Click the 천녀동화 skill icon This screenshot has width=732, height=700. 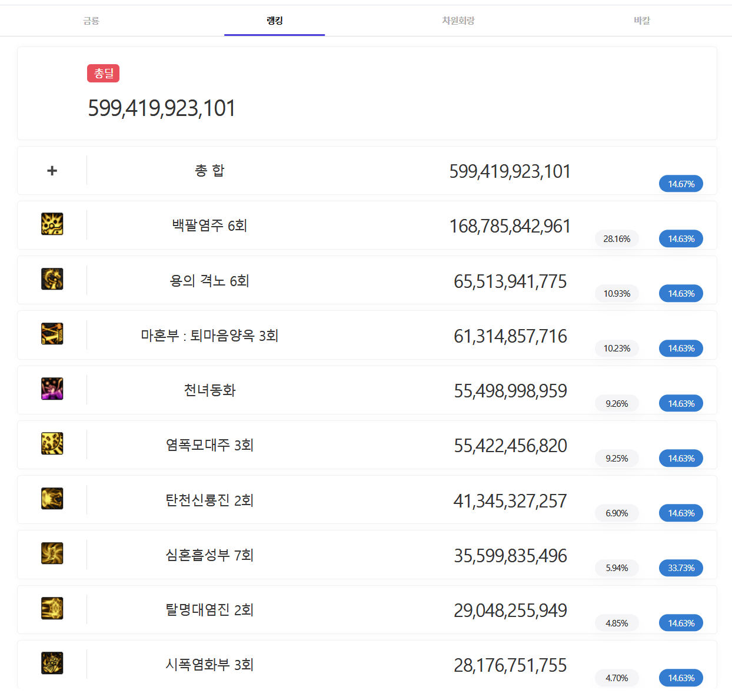pyautogui.click(x=52, y=389)
